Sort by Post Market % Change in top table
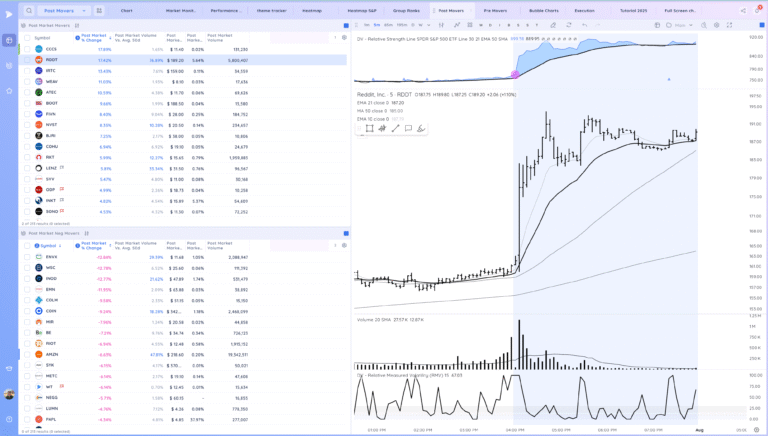This screenshot has height=436, width=768. click(x=94, y=38)
